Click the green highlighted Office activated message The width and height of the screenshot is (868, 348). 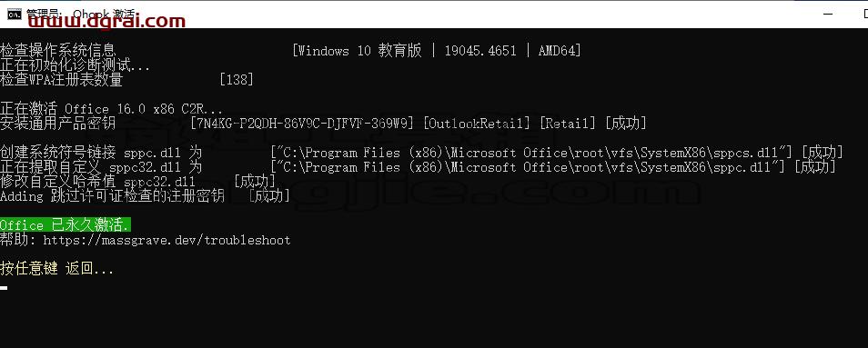coord(66,224)
